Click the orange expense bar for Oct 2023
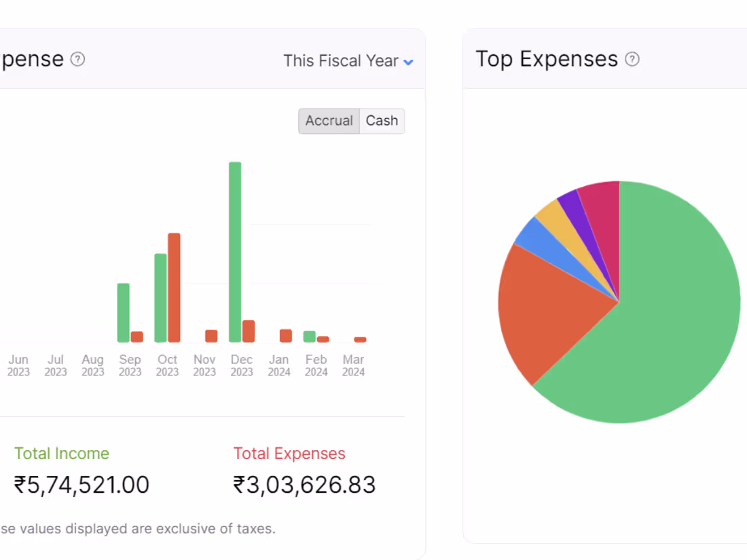This screenshot has width=747, height=560. pyautogui.click(x=173, y=285)
